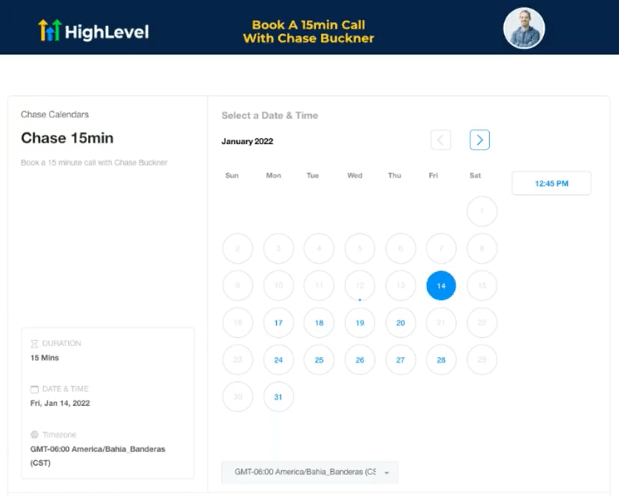619x497 pixels.
Task: Pick January 25 as the date
Action: (319, 360)
